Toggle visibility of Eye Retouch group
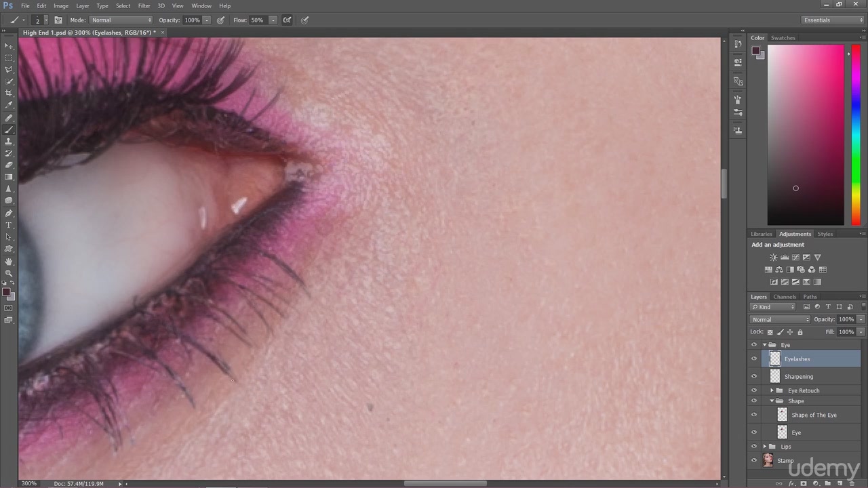Screen dimensions: 868x488 point(754,390)
